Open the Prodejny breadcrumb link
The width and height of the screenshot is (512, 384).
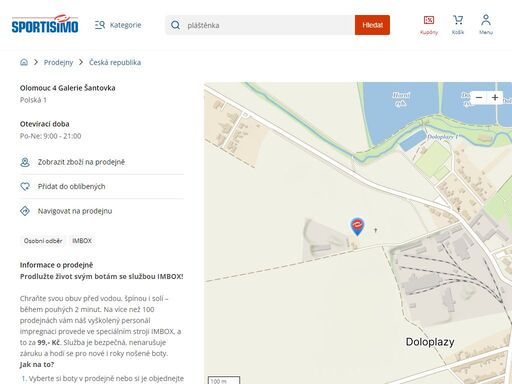pos(58,62)
